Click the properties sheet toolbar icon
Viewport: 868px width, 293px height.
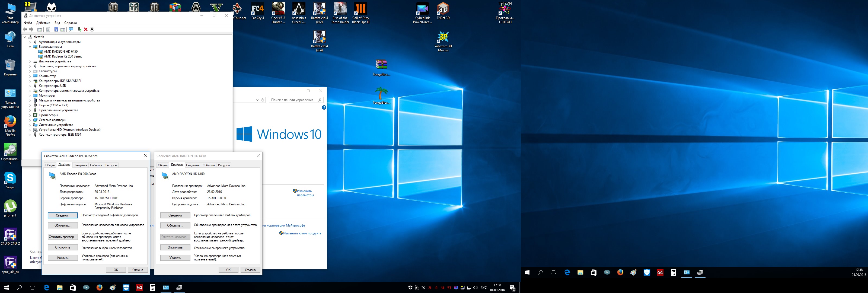coord(48,29)
